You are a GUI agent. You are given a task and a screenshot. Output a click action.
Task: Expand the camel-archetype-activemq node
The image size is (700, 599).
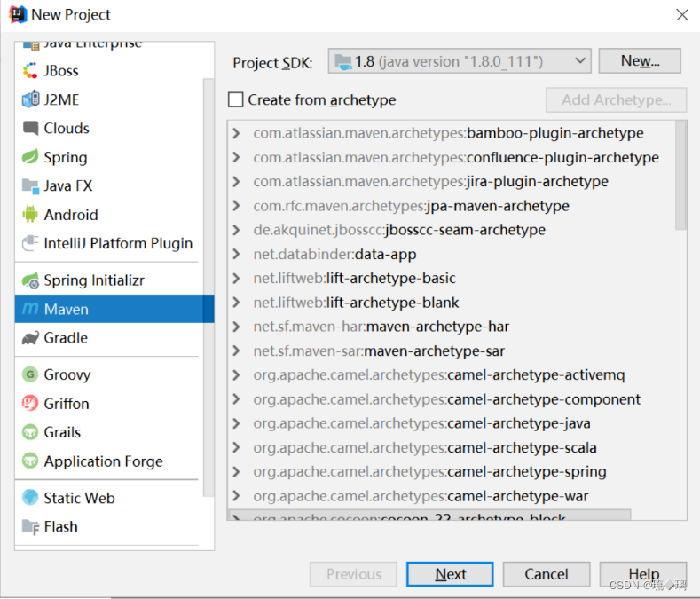click(x=237, y=374)
